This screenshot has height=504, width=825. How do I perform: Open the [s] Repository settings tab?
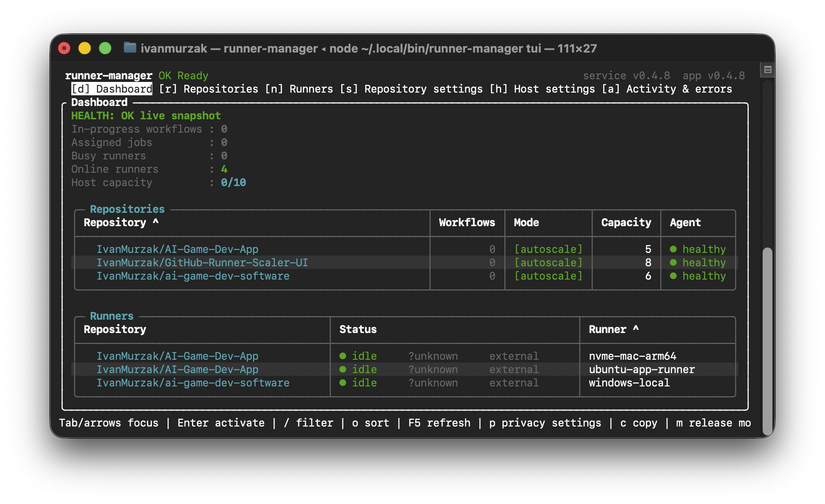click(x=411, y=89)
